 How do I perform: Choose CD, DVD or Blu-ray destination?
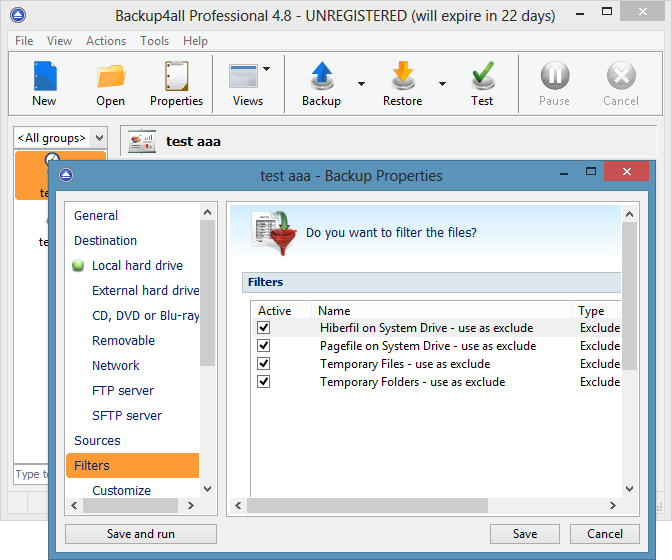[x=146, y=316]
